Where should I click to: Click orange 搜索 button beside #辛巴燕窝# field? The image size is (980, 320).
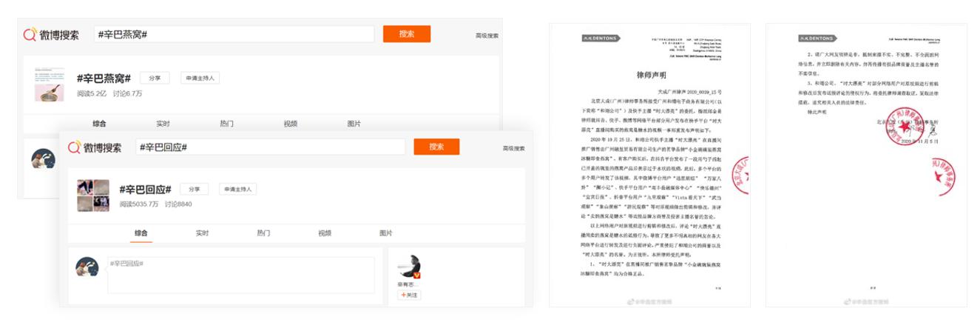(x=407, y=34)
